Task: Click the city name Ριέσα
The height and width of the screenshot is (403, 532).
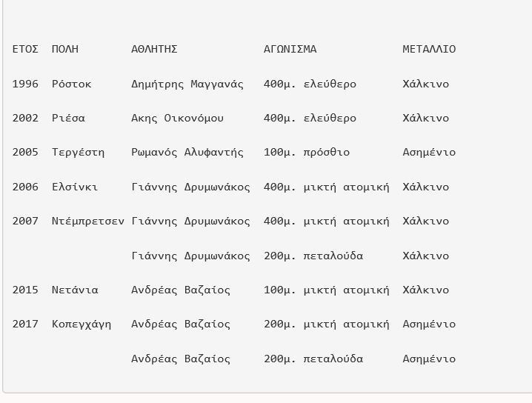Action: [x=68, y=119]
